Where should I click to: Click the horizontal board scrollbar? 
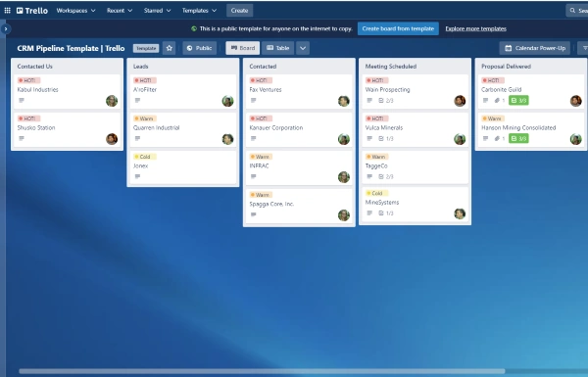pyautogui.click(x=262, y=371)
